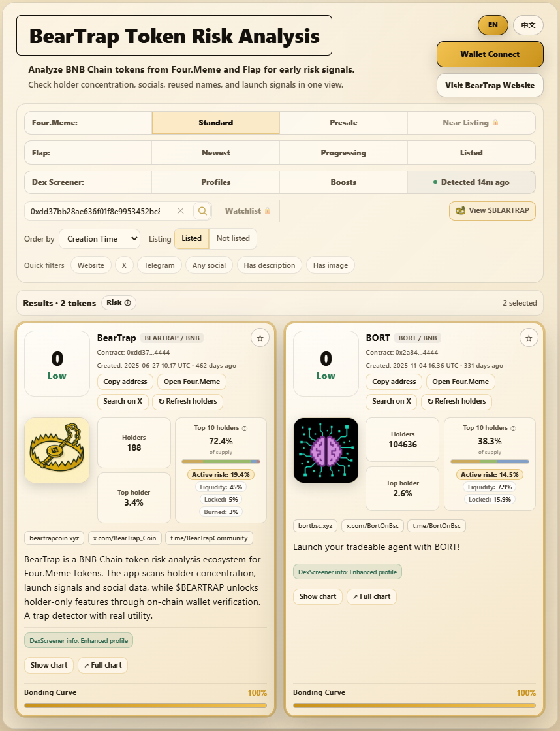Click info icon on BearTrap Top 10 holders
This screenshot has width=560, height=731.
pyautogui.click(x=245, y=428)
